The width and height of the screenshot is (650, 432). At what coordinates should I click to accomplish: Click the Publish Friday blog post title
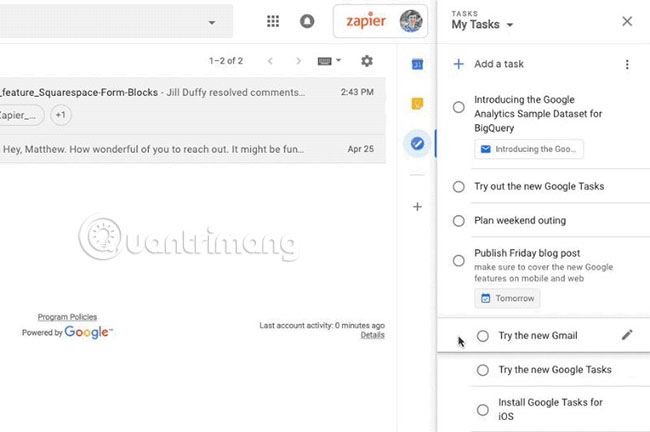pyautogui.click(x=527, y=253)
